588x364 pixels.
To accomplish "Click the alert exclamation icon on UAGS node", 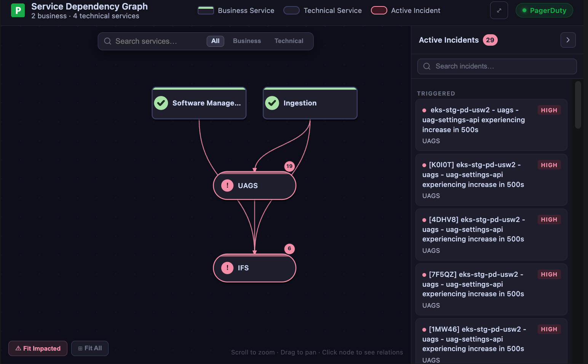I will pyautogui.click(x=227, y=185).
